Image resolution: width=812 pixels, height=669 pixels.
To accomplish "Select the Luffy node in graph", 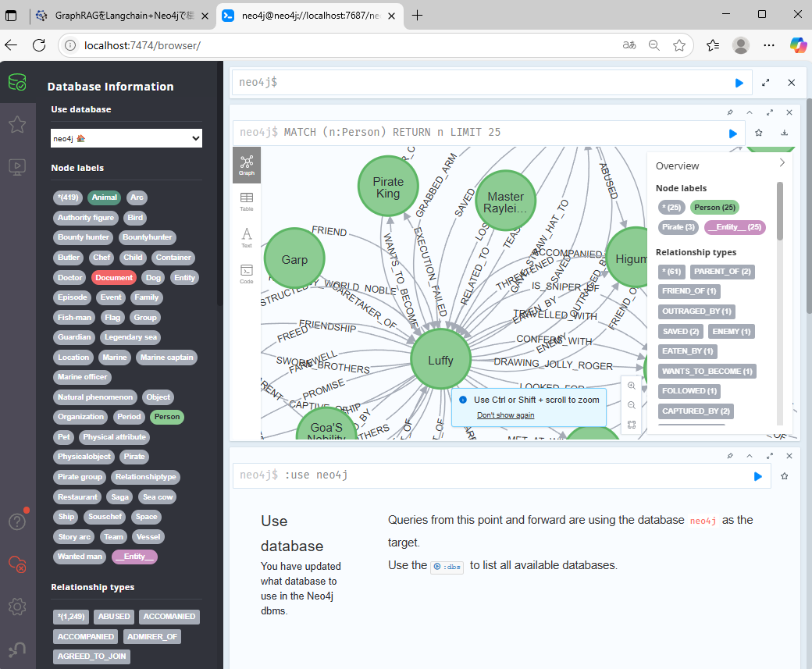I will click(x=440, y=359).
